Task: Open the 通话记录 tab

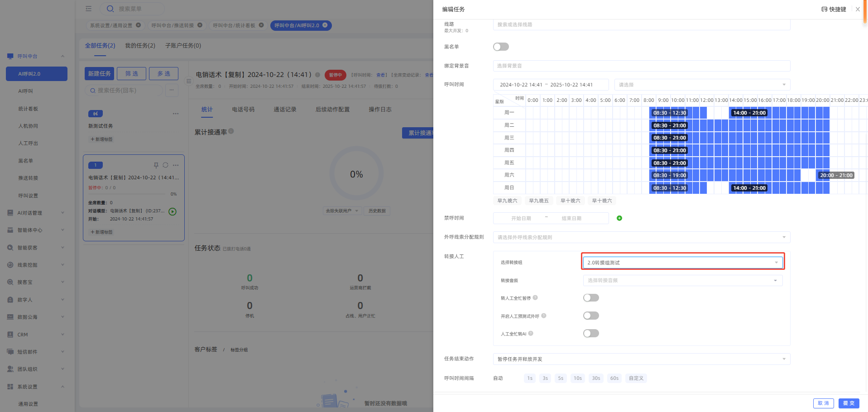Action: 285,110
